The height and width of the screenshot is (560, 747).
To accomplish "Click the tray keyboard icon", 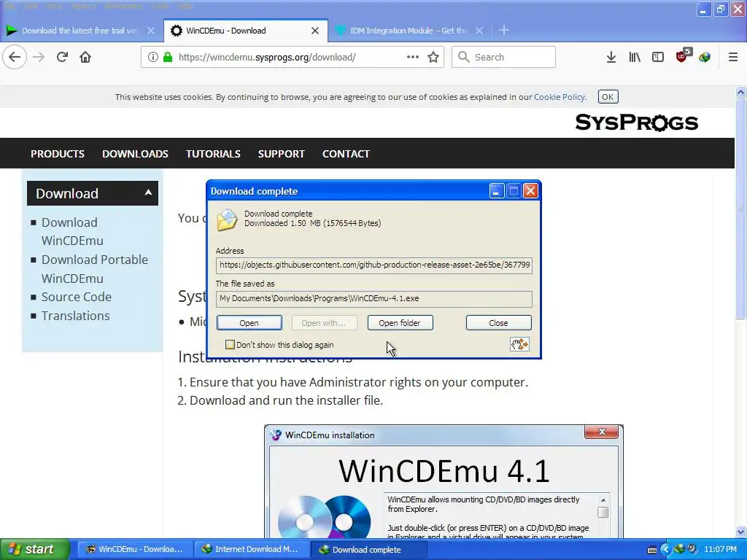I will click(652, 550).
